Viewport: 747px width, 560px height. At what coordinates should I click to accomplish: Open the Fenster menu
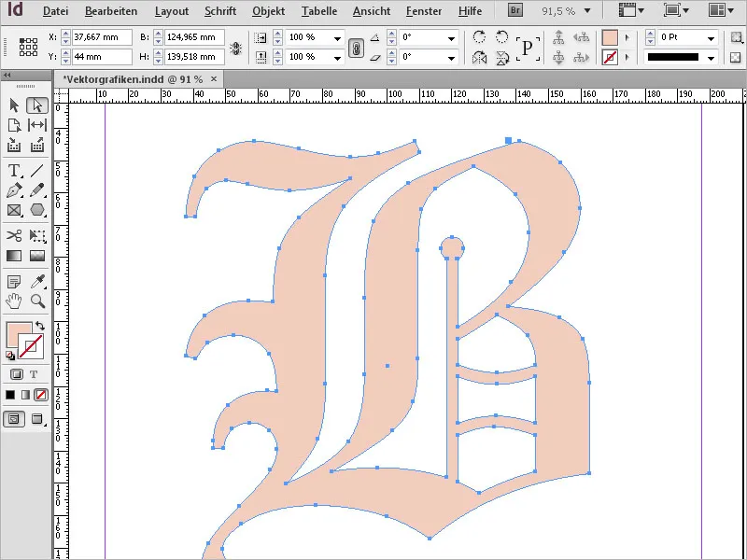click(x=424, y=11)
